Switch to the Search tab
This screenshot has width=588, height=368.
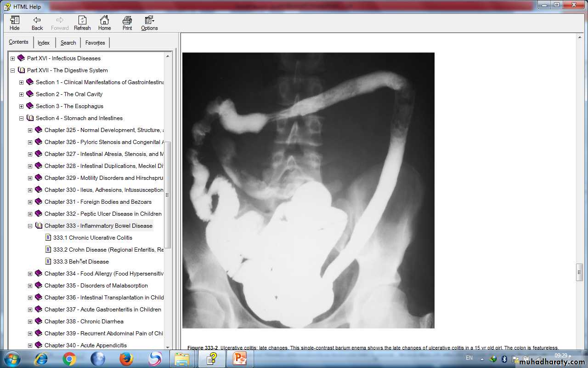tap(68, 43)
